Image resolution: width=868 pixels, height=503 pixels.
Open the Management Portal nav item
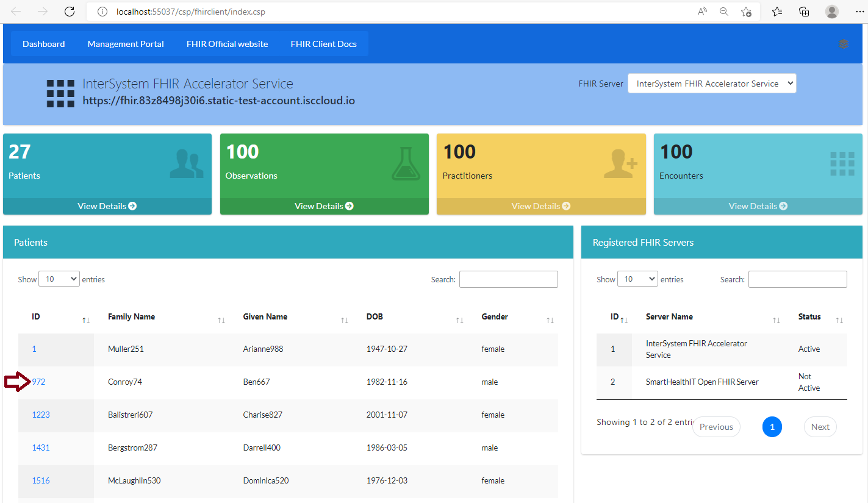126,44
